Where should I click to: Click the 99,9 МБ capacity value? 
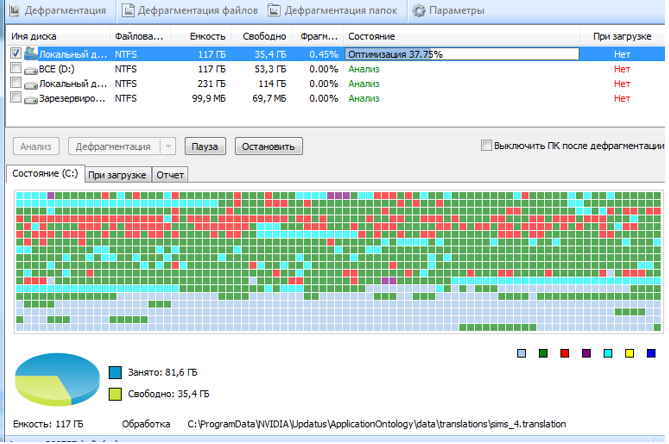209,99
